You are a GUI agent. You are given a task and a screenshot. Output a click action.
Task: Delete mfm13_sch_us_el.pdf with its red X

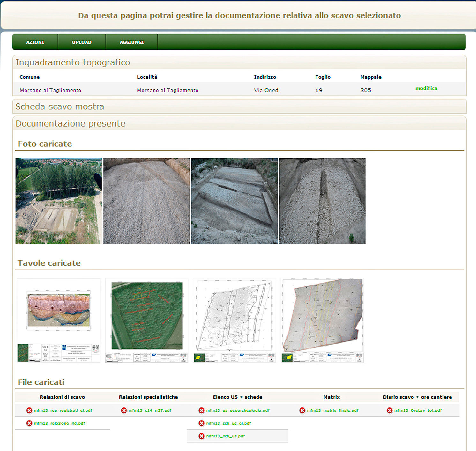click(x=201, y=423)
